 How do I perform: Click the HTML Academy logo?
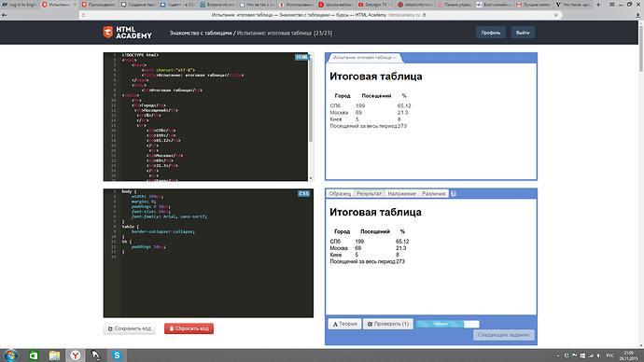click(x=127, y=33)
